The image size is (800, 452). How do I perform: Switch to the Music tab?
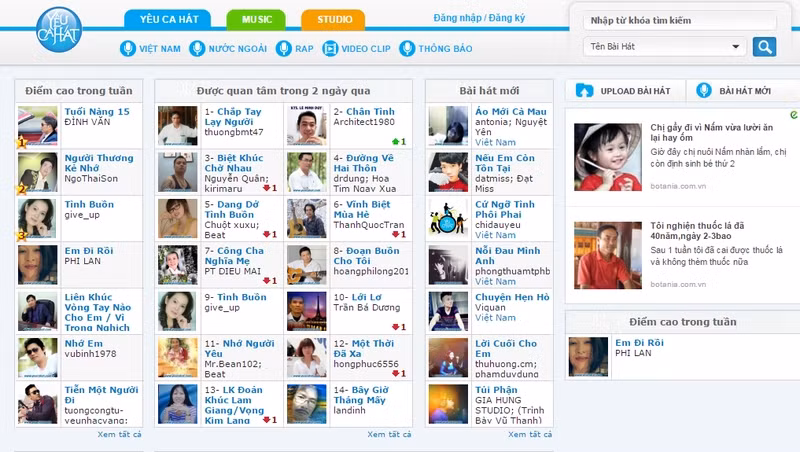256,19
